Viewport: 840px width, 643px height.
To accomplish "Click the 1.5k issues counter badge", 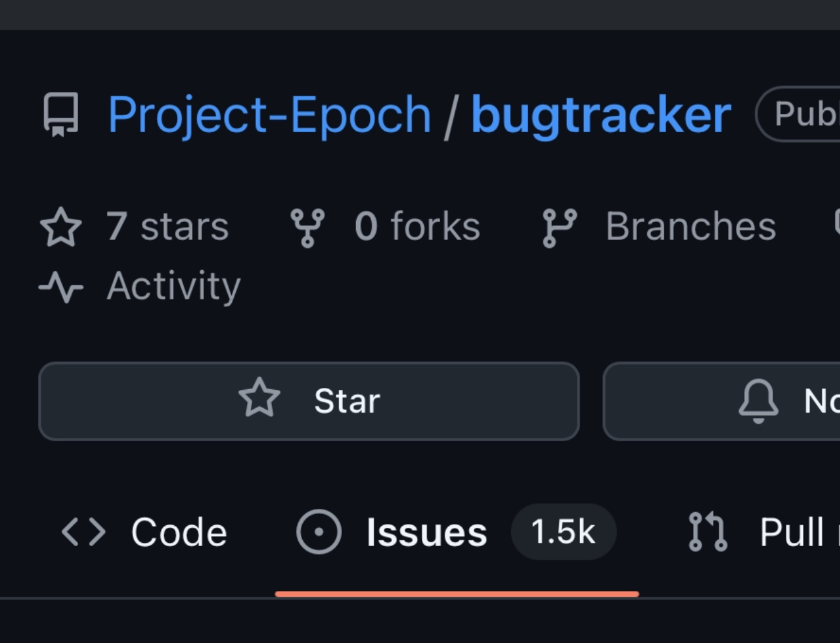I will [x=563, y=532].
